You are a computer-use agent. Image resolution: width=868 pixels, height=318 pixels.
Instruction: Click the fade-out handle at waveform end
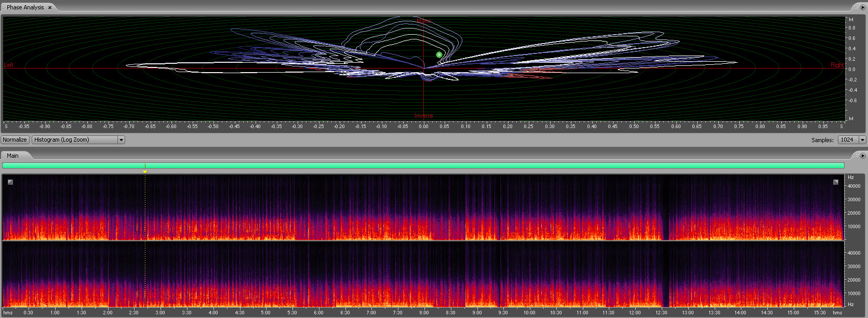(835, 182)
